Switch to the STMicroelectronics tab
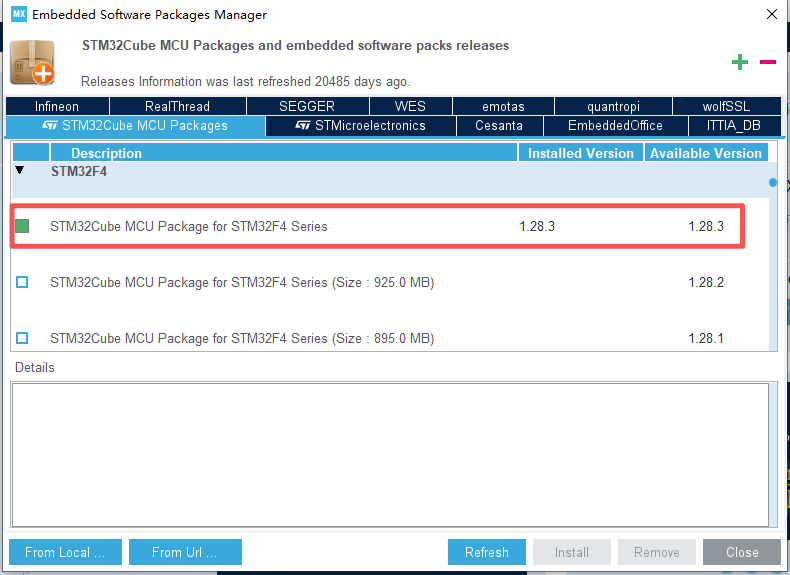Image resolution: width=790 pixels, height=575 pixels. (361, 126)
